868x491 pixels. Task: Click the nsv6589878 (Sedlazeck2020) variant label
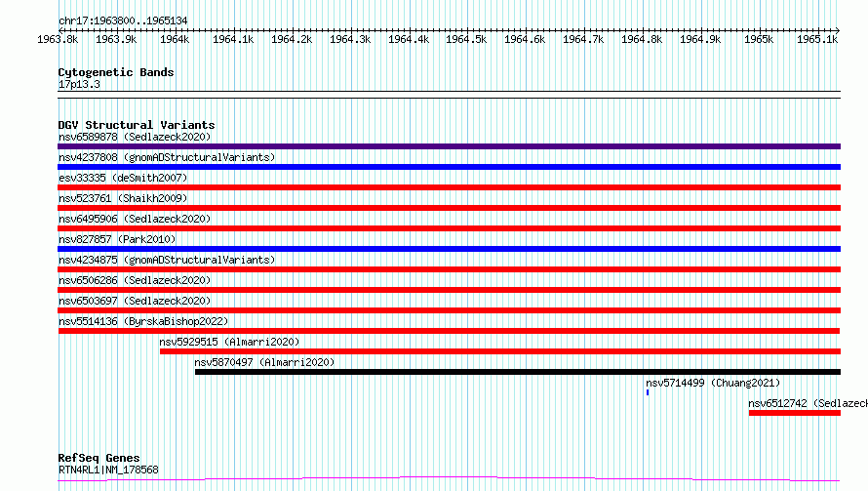135,137
